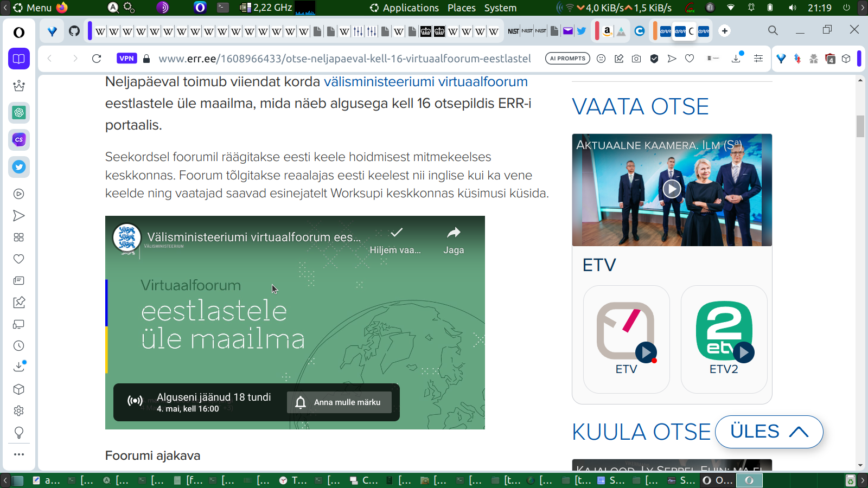Click Anna mulle märku notify button

[x=339, y=402]
